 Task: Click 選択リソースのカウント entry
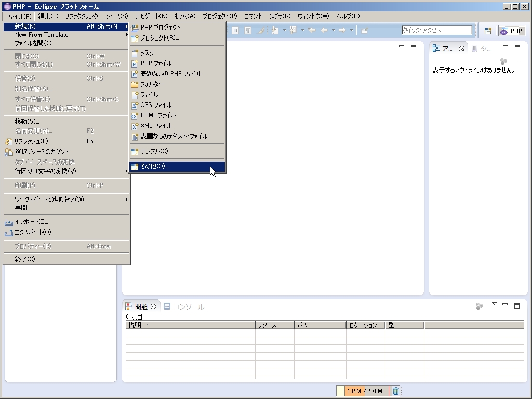point(66,152)
